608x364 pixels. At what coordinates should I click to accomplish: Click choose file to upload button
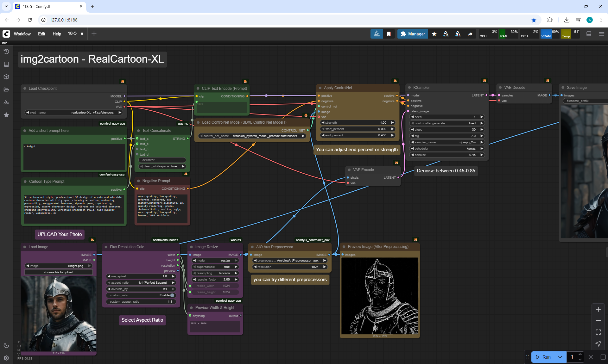pos(59,272)
